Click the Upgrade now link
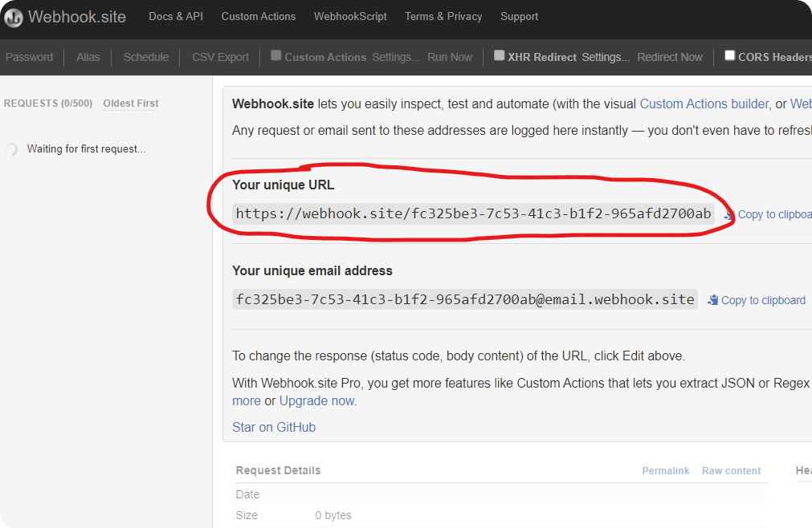The image size is (812, 528). tap(317, 400)
